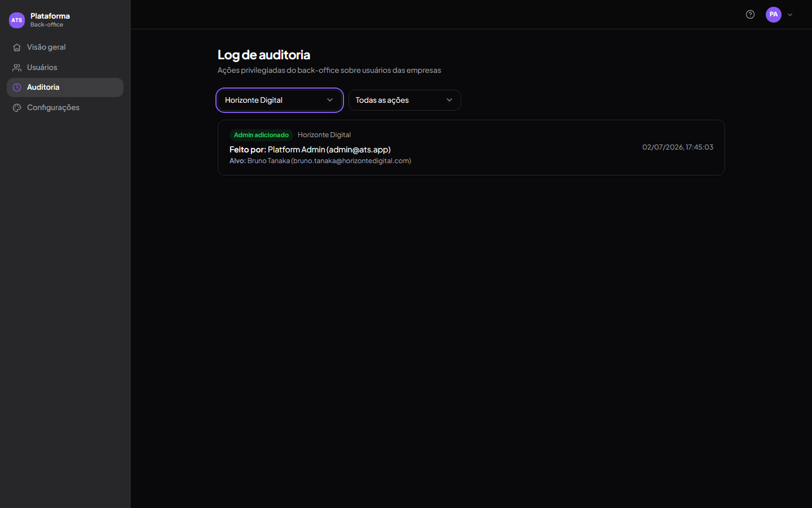Click the ATS logo avatar
Viewport: 812px width, 508px height.
(17, 20)
